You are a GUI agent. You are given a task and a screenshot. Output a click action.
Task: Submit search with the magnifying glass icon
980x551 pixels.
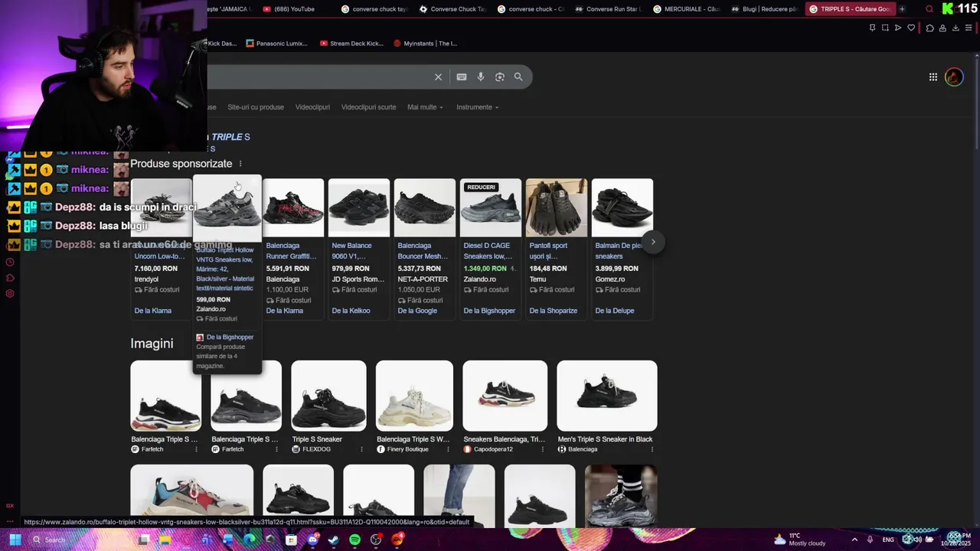(518, 77)
